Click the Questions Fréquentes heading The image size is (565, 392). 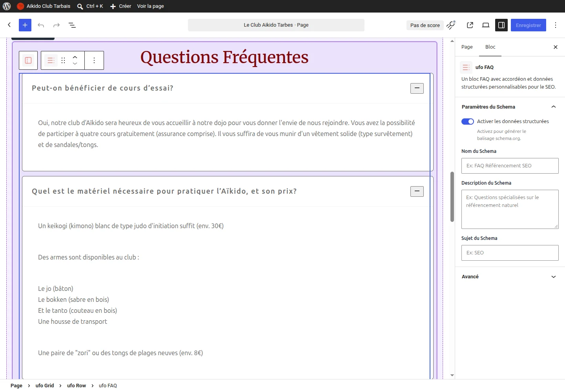[224, 57]
